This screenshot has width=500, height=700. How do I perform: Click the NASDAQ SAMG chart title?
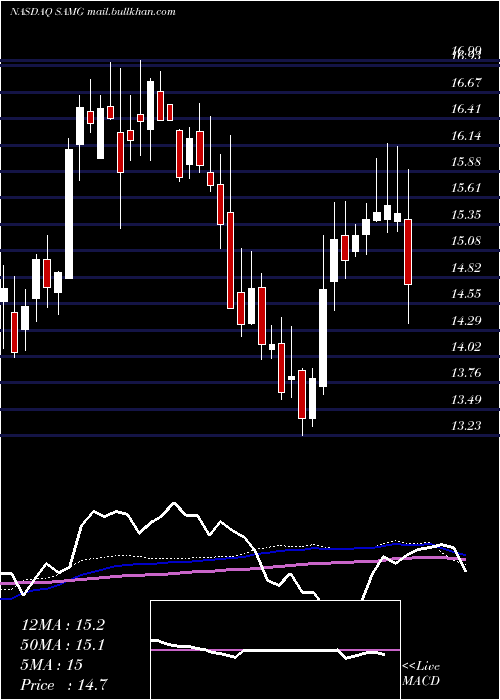click(x=92, y=12)
